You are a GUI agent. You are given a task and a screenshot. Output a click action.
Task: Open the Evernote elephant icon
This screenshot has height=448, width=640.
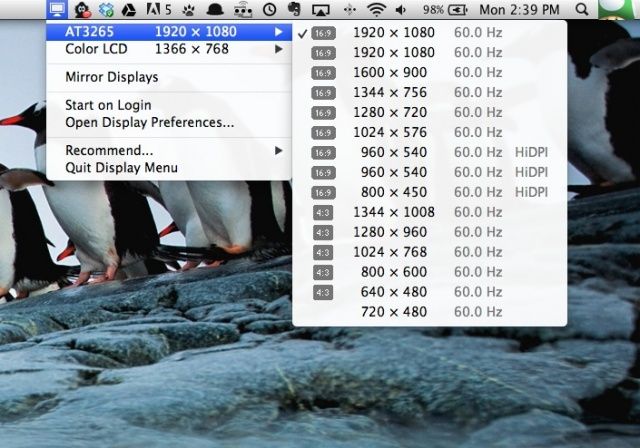295,10
